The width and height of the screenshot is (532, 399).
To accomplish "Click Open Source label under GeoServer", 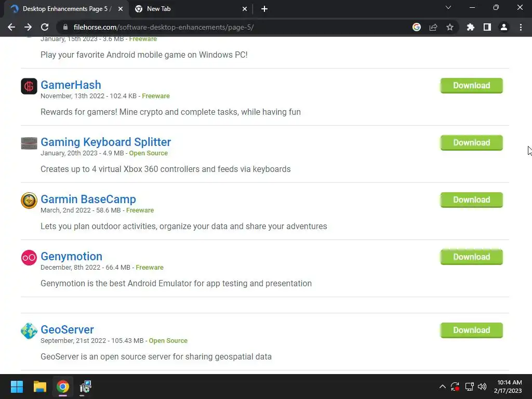I will click(168, 341).
